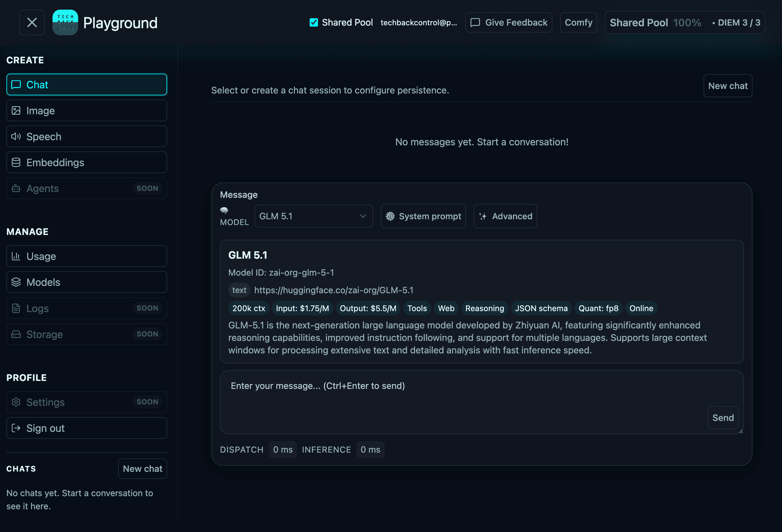Click the Settings item marked SOON

pos(86,402)
